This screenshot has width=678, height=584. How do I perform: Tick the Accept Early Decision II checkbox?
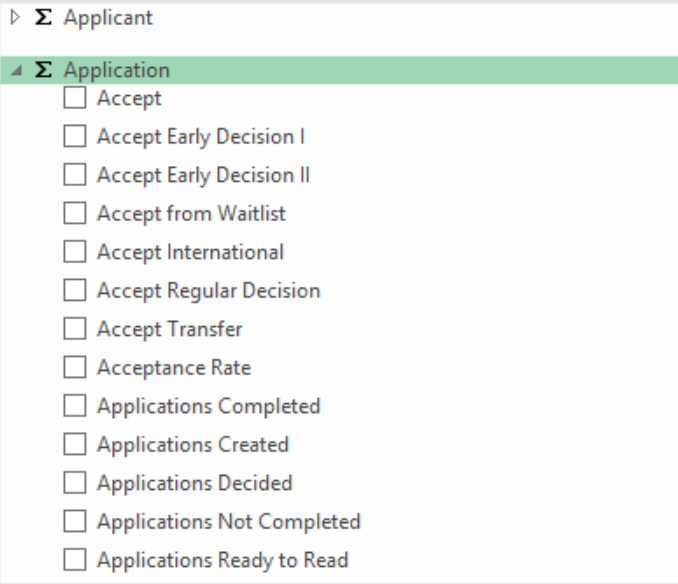[75, 175]
